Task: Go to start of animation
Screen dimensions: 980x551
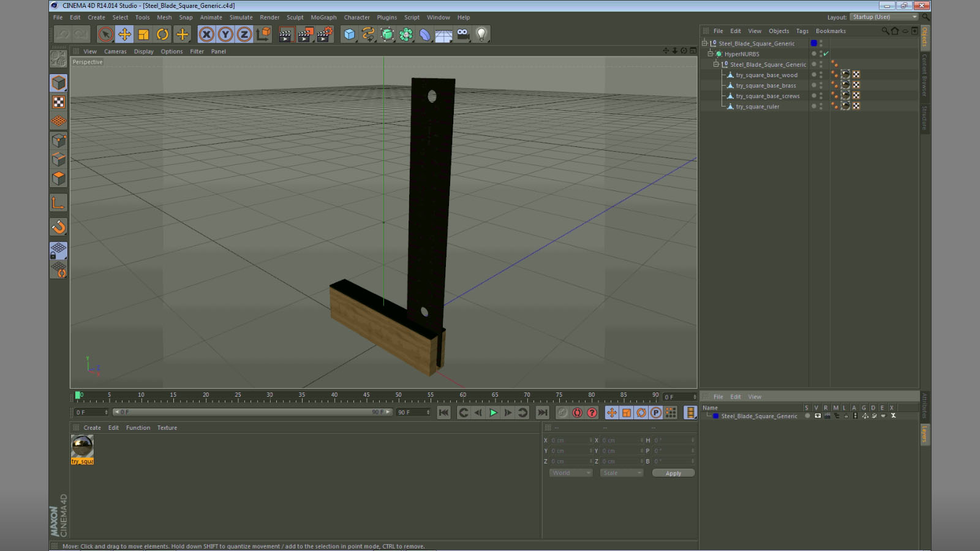Action: click(443, 413)
